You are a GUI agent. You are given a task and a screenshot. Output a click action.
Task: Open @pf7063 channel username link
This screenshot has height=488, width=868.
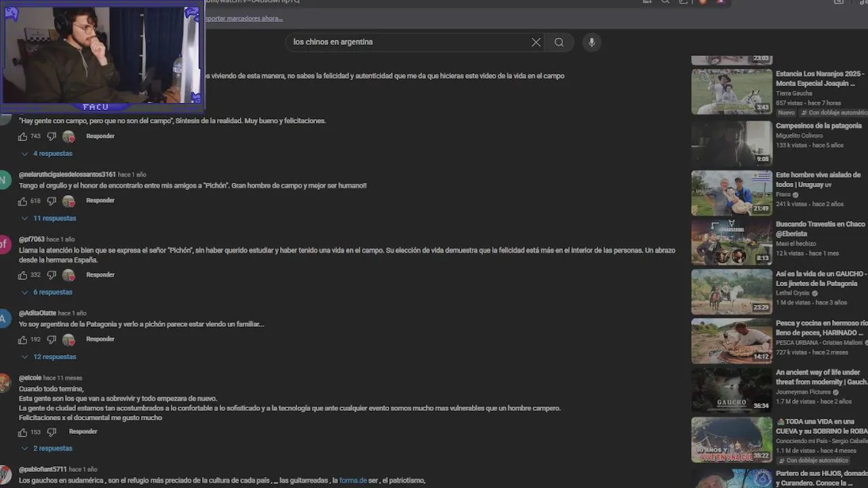coord(32,239)
